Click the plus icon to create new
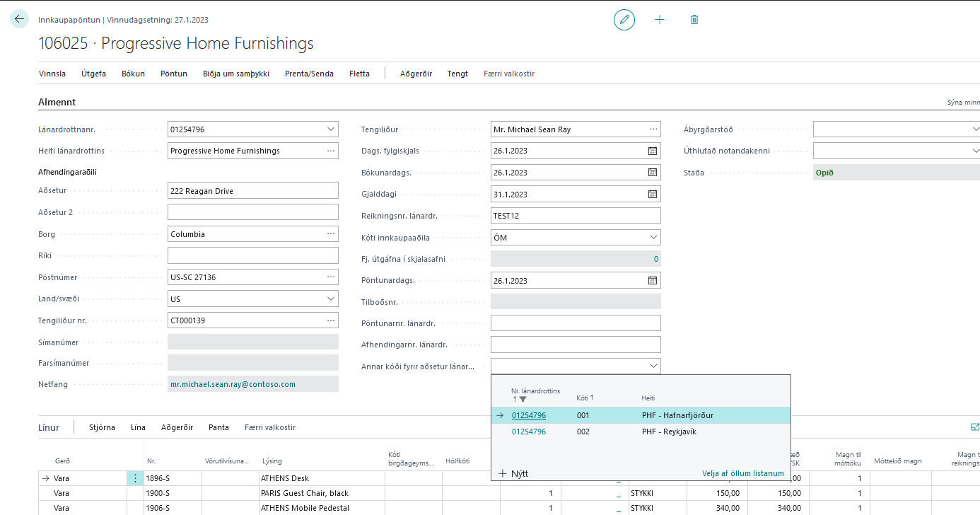This screenshot has height=515, width=980. coord(660,20)
